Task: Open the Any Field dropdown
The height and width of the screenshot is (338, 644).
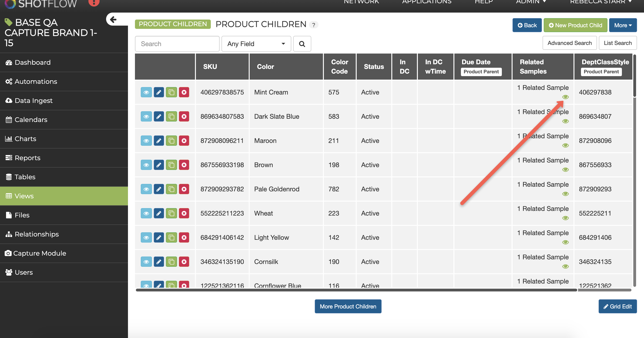Action: pyautogui.click(x=256, y=44)
